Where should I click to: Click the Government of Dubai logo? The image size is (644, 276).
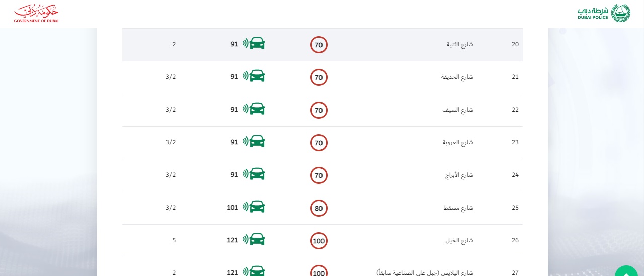pyautogui.click(x=36, y=14)
